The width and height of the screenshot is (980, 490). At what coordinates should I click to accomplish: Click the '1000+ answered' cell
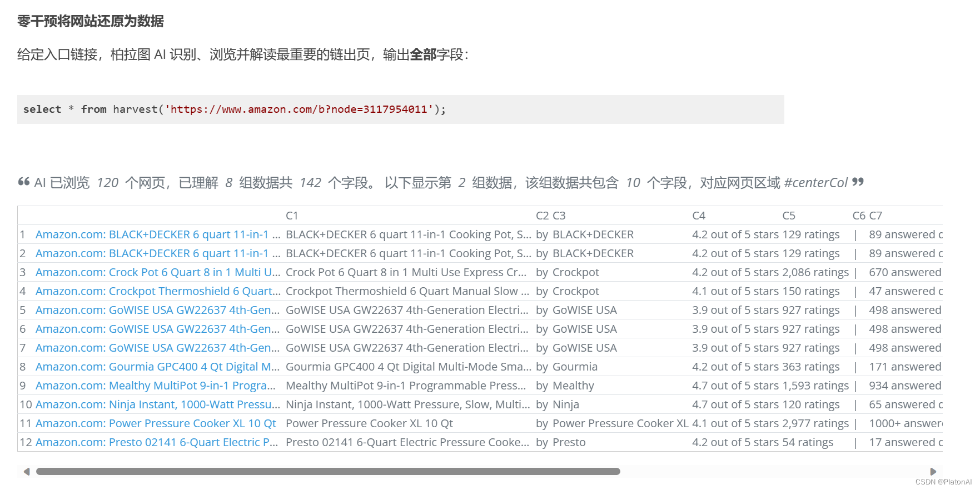pyautogui.click(x=906, y=423)
